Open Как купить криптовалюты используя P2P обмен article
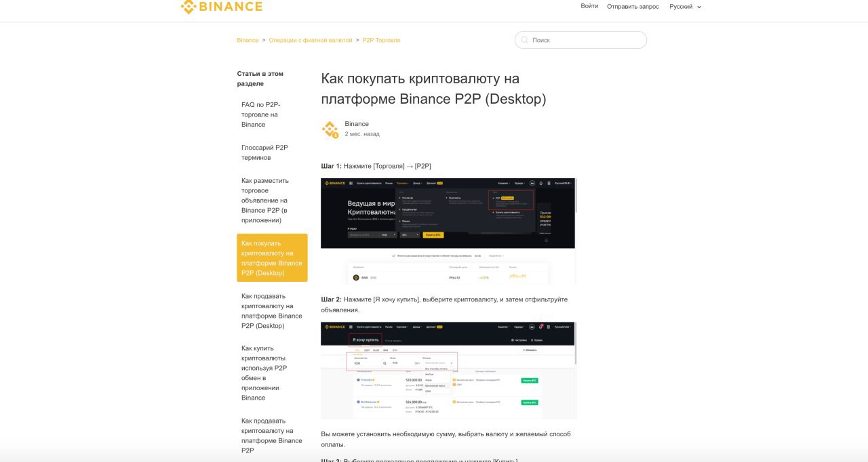The width and height of the screenshot is (868, 462). tap(264, 373)
